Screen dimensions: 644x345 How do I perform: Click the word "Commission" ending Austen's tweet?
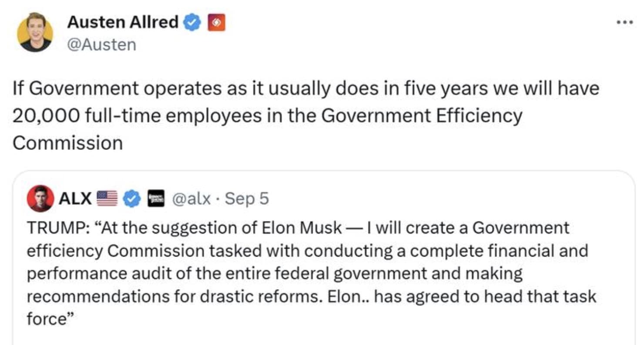[x=67, y=143]
